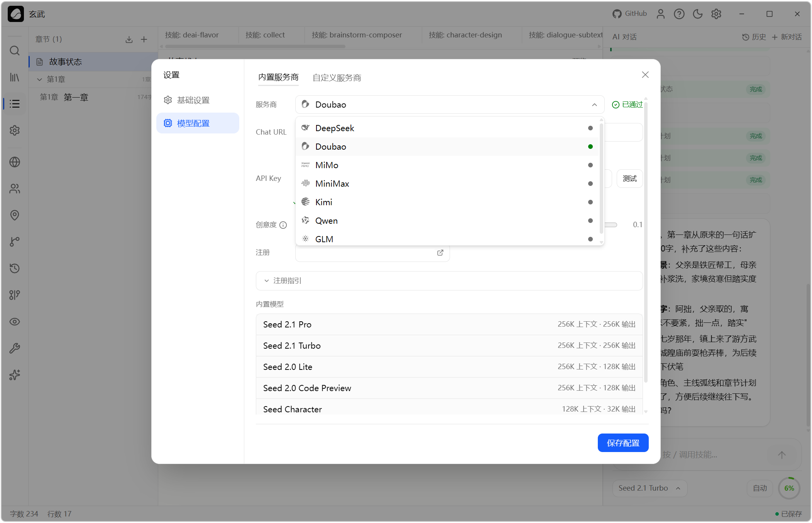The image size is (812, 523).
Task: Click the 自动 button
Action: pos(760,488)
